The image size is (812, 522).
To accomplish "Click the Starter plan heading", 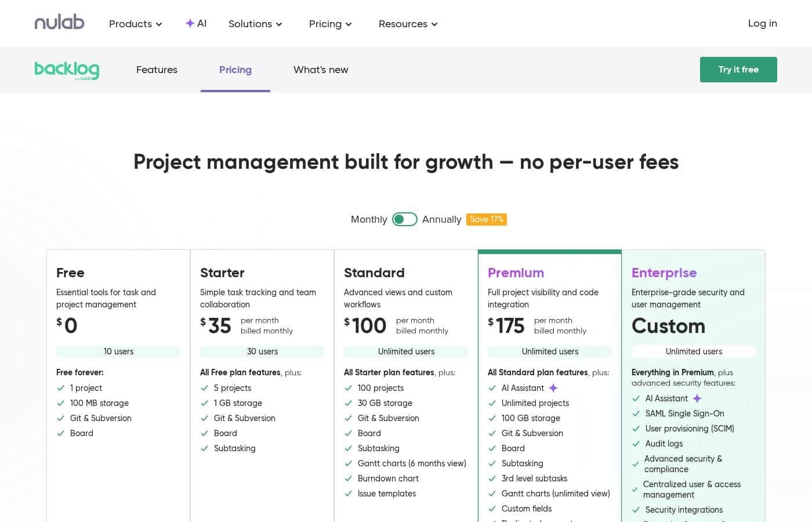I will click(222, 273).
